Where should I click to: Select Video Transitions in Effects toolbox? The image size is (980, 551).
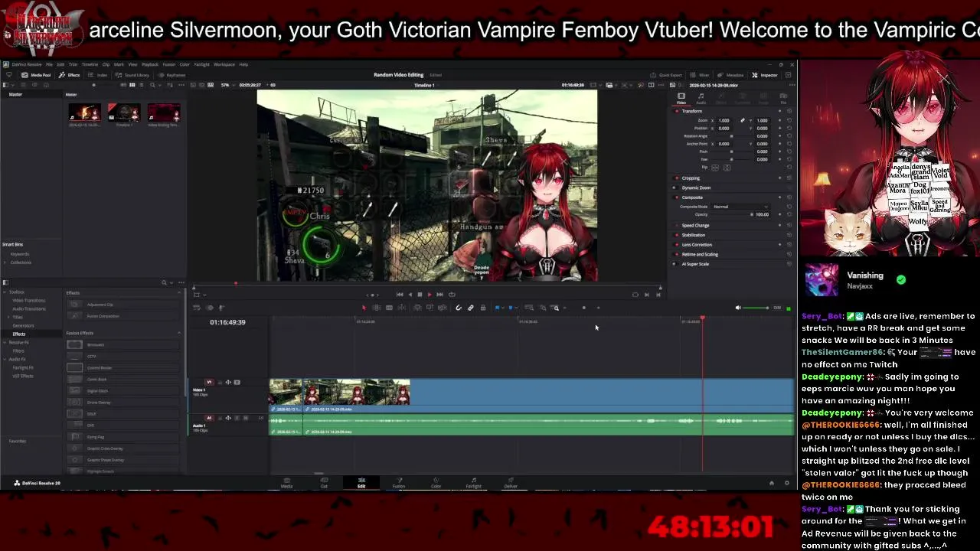click(x=29, y=300)
